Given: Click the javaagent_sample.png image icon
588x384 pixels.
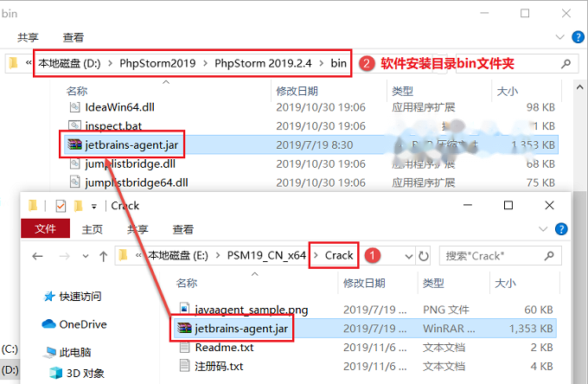Looking at the screenshot, I should click(184, 309).
